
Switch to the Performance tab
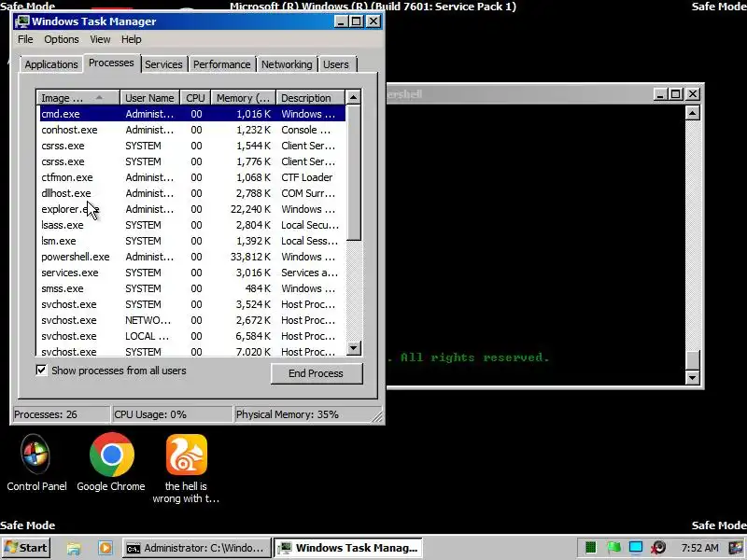coord(221,64)
